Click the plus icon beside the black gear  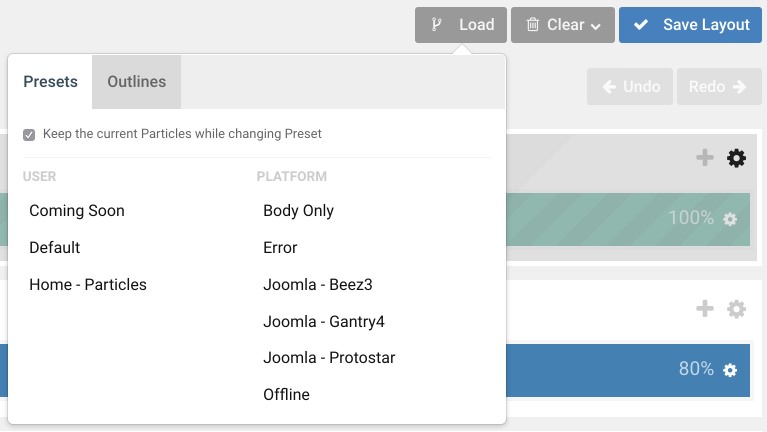click(x=705, y=158)
